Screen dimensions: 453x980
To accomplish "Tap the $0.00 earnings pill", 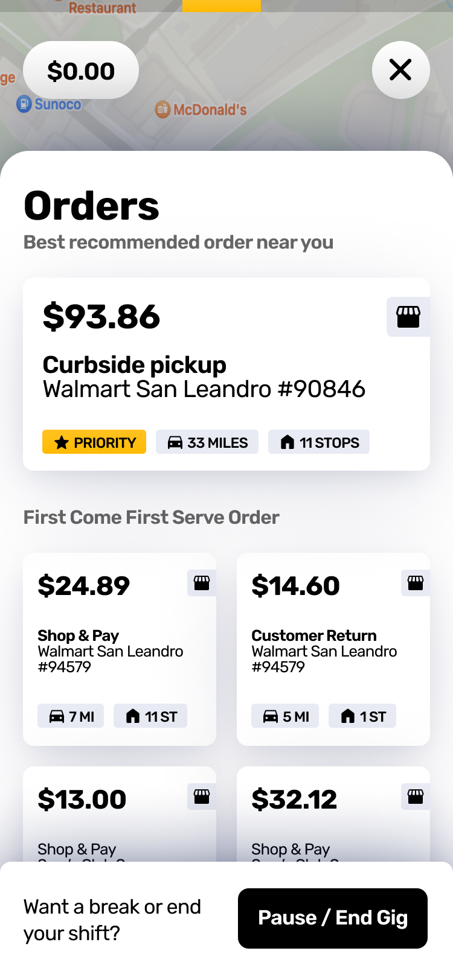I will [81, 71].
